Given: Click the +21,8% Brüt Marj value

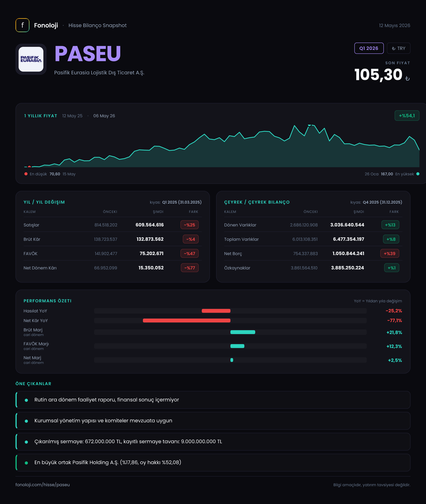Looking at the screenshot, I should click(394, 332).
